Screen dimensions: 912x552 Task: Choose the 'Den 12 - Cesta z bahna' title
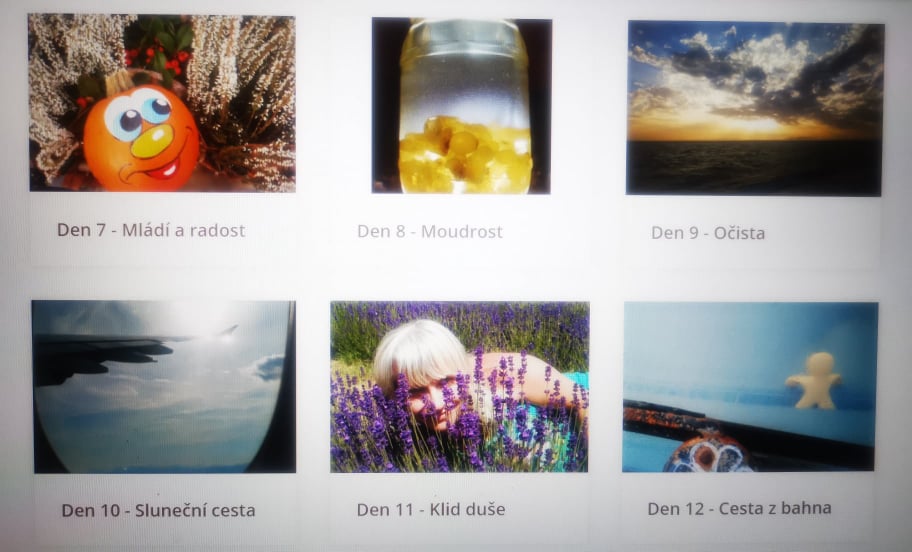tap(739, 508)
